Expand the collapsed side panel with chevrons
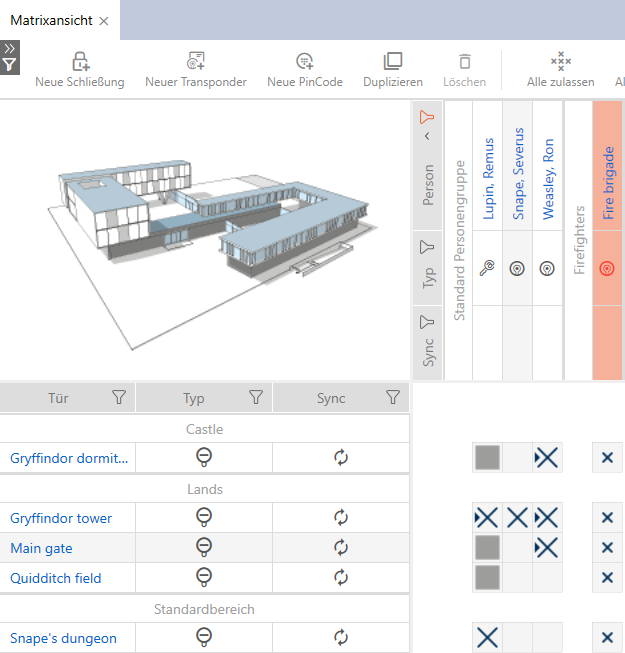Image resolution: width=625 pixels, height=653 pixels. point(9,47)
